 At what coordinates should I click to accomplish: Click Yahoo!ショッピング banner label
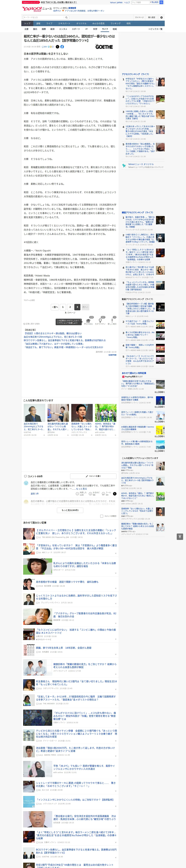(x=31, y=2)
